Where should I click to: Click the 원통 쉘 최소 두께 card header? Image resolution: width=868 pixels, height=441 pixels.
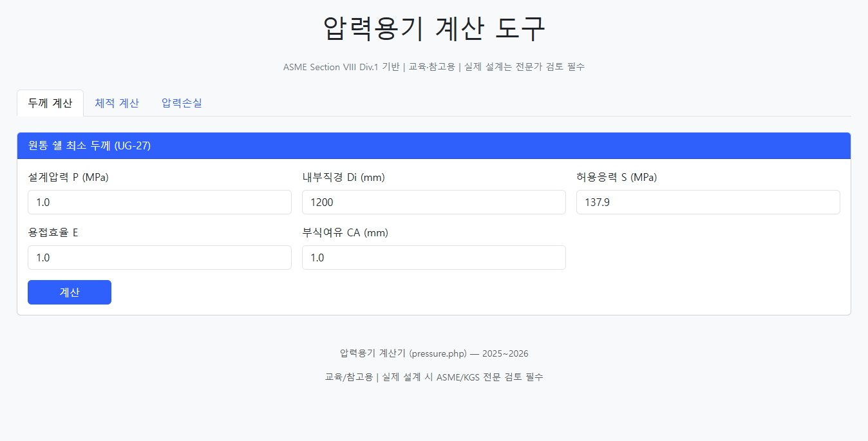90,146
